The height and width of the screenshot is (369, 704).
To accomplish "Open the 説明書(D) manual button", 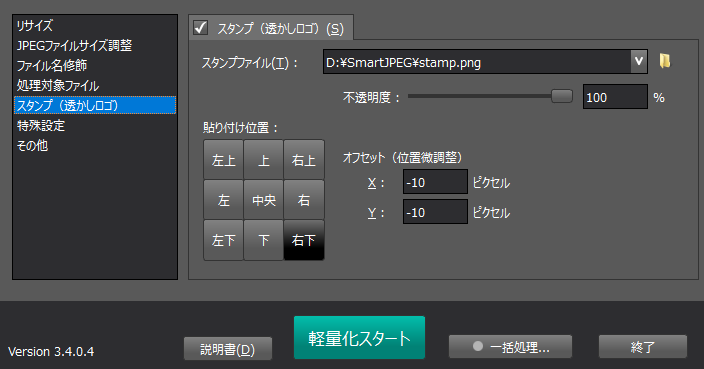I will point(228,349).
